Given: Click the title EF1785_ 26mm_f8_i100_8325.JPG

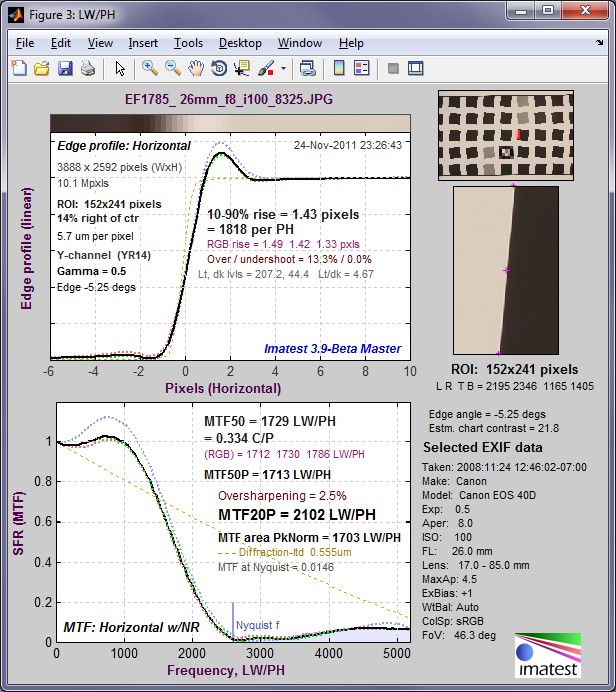Looking at the screenshot, I should [x=229, y=99].
